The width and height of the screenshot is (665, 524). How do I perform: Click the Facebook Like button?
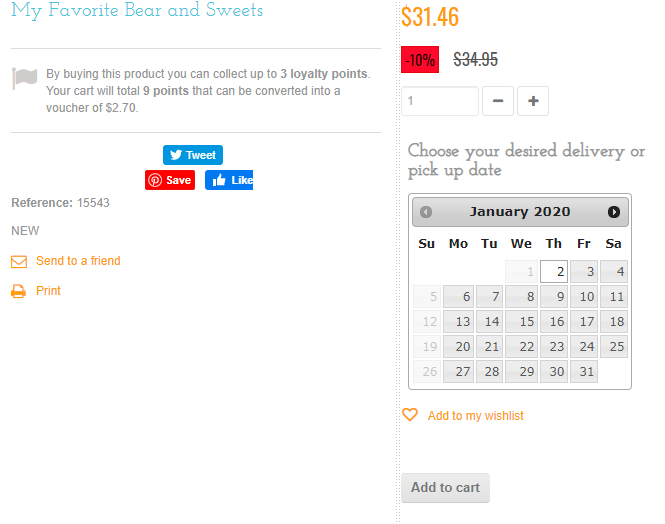coord(229,180)
